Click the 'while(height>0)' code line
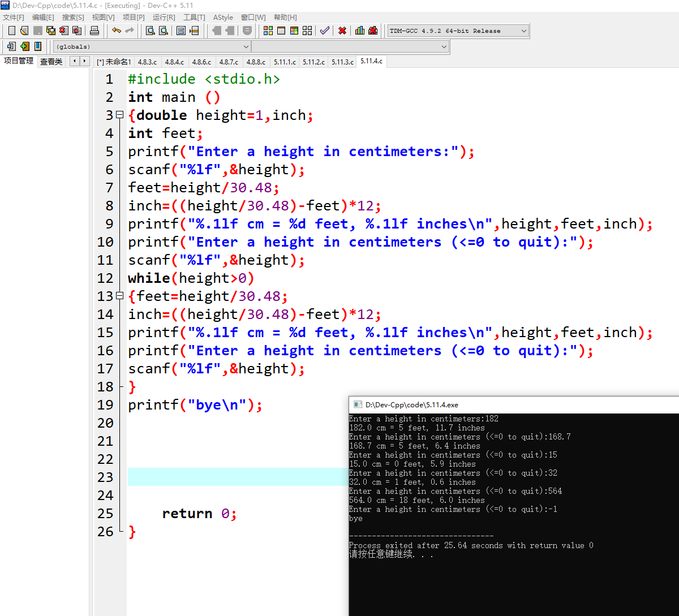 click(x=191, y=278)
